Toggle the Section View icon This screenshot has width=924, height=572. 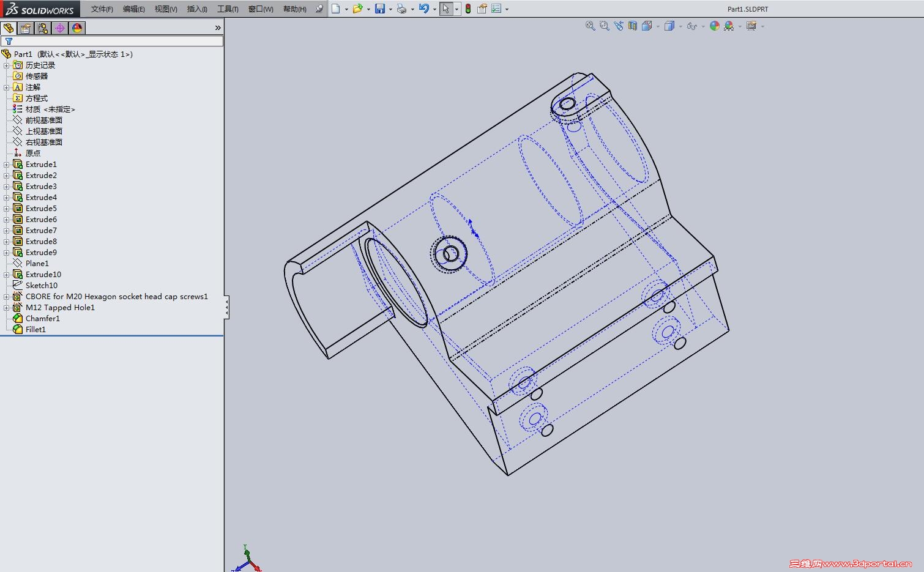point(633,26)
